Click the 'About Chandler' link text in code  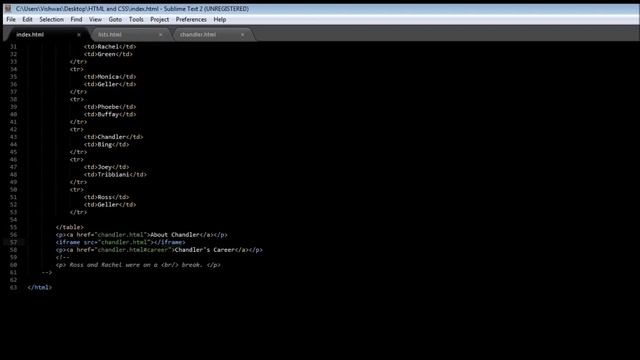pos(175,235)
